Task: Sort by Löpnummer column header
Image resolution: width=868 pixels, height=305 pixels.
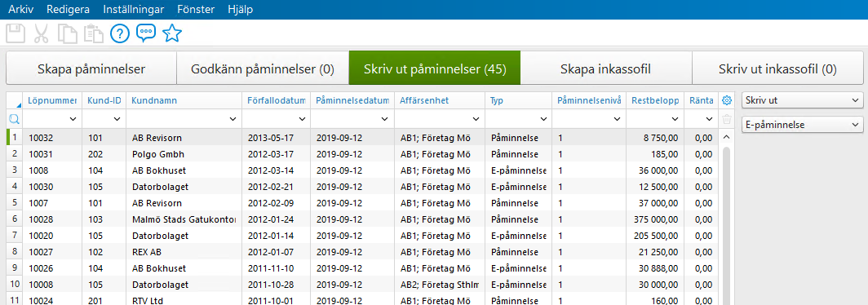Action: pyautogui.click(x=52, y=101)
